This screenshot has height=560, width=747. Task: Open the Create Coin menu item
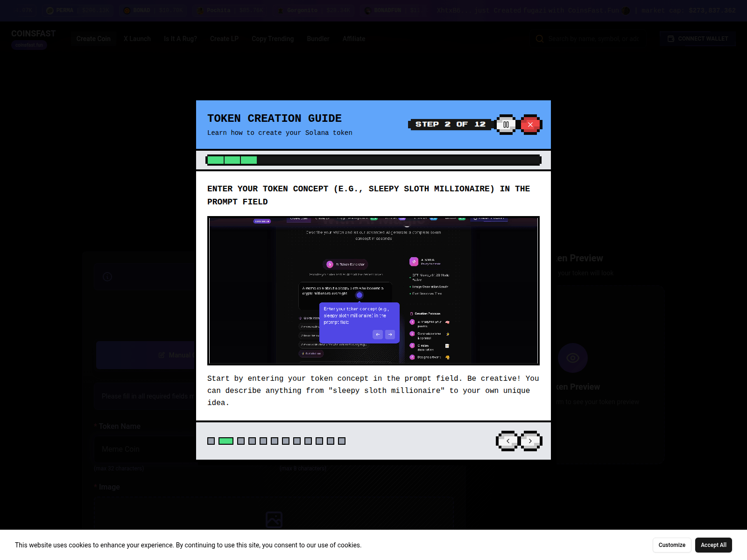coord(93,39)
